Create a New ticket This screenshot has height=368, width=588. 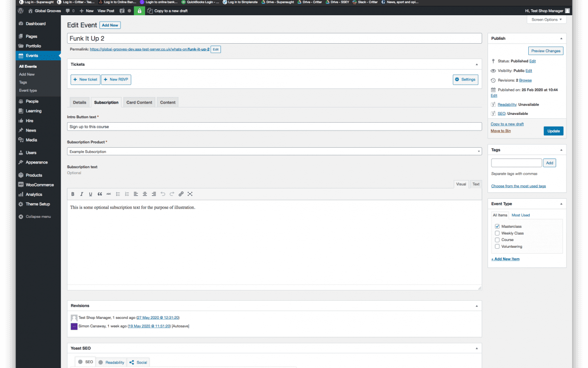(x=85, y=79)
